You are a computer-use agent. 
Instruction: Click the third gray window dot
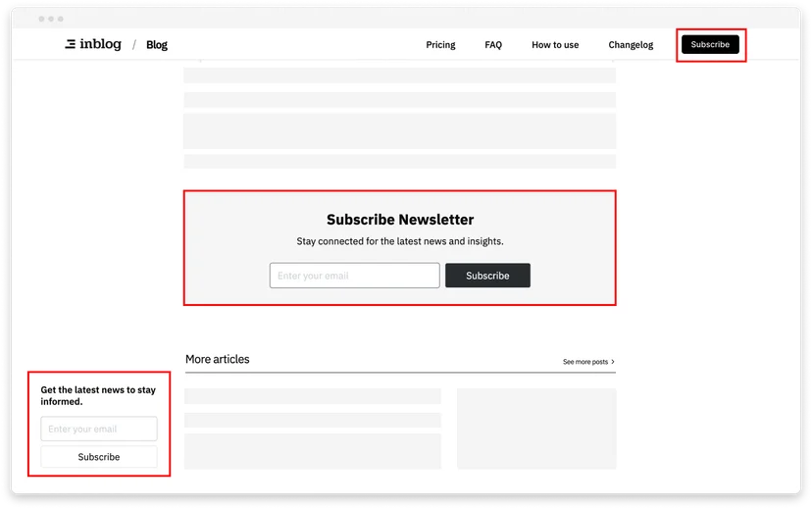point(61,19)
